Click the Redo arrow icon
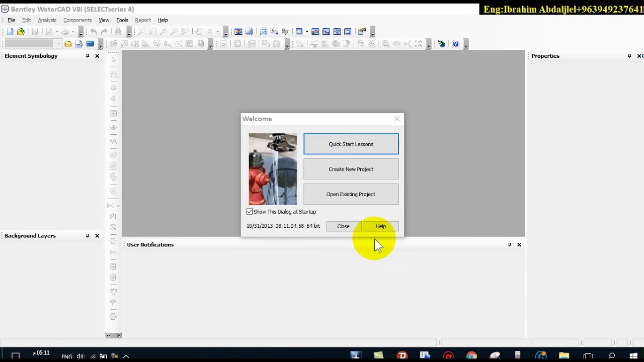Viewport: 644px width, 362px height. (x=104, y=32)
